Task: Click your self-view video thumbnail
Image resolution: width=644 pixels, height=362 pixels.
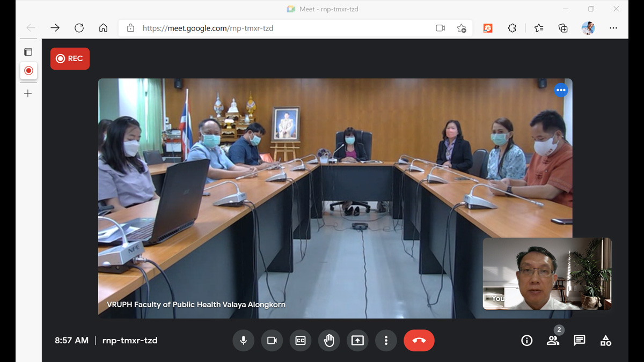Action: click(546, 274)
